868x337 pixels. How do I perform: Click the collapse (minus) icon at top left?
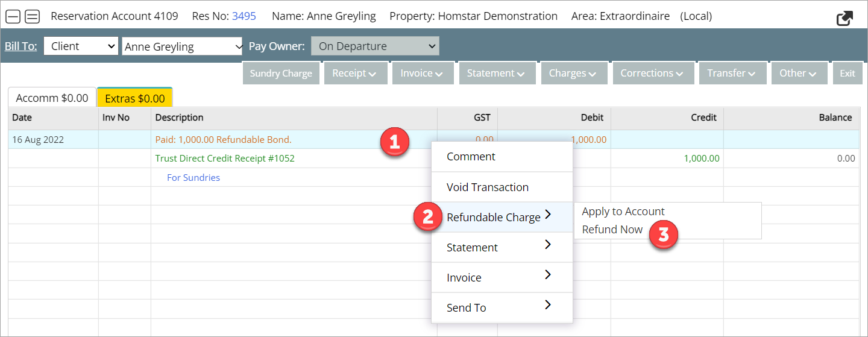coord(13,16)
